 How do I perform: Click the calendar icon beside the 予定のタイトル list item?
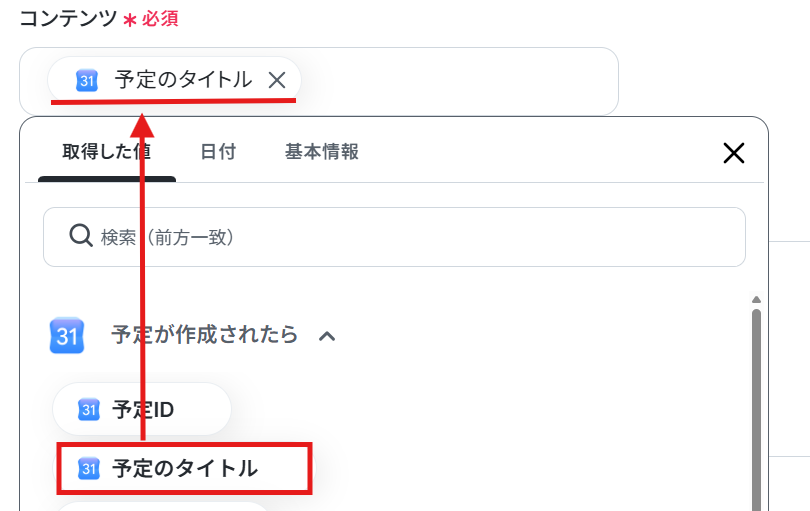coord(88,469)
